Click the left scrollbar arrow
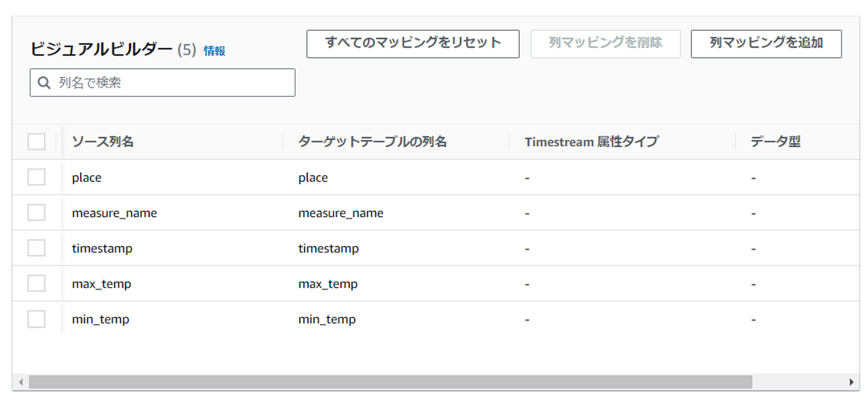868x403 pixels. 20,382
